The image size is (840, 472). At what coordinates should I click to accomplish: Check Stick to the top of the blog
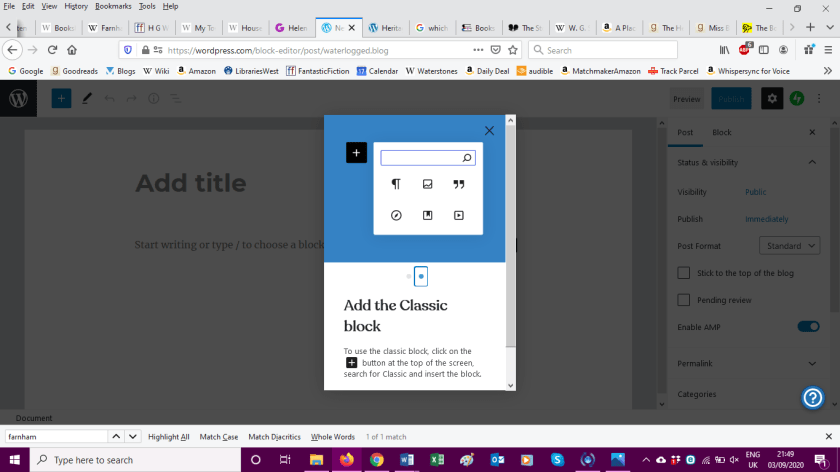[x=684, y=273]
